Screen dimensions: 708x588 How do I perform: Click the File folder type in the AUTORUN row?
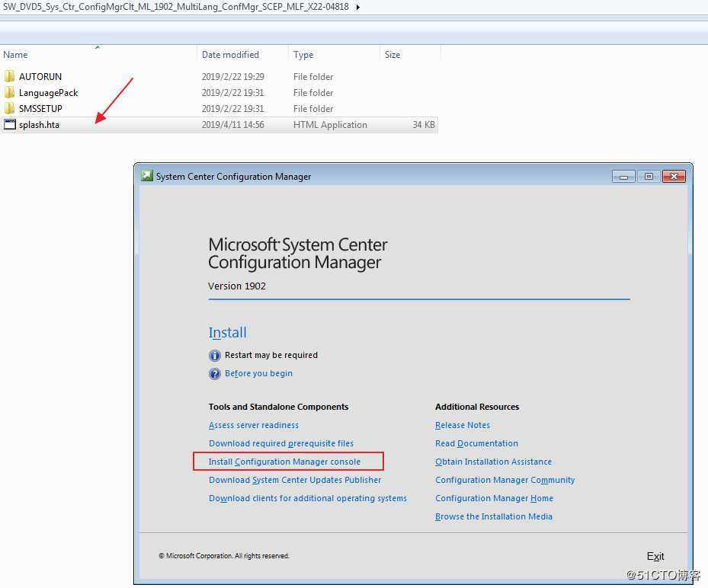(x=313, y=77)
